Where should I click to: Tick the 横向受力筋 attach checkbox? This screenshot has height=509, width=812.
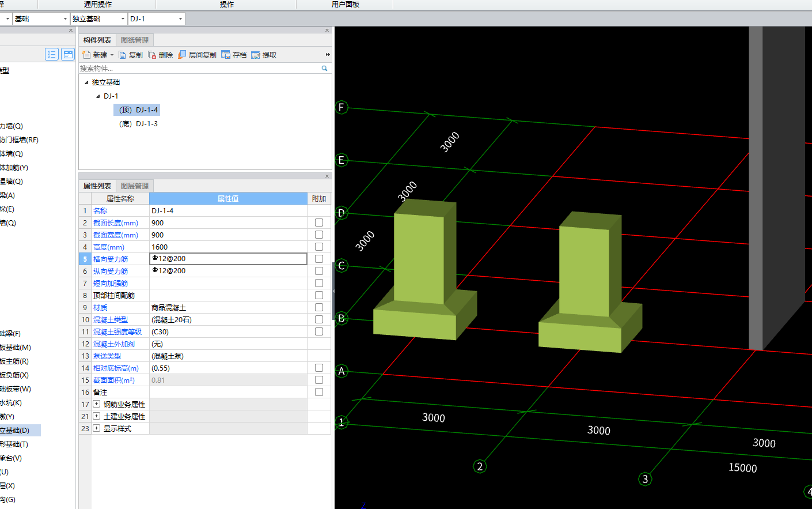[x=319, y=259]
